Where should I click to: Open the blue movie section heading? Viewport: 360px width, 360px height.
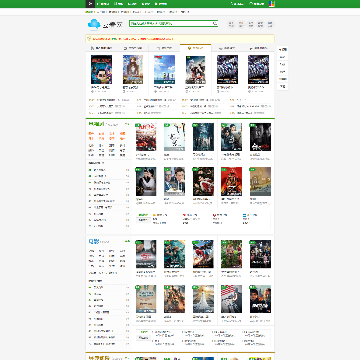coord(94,241)
